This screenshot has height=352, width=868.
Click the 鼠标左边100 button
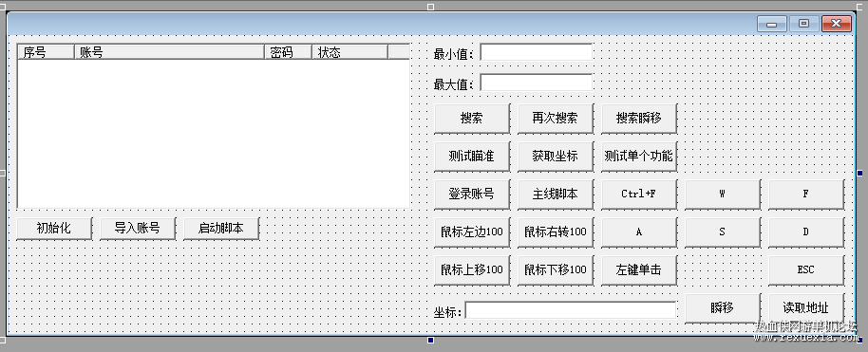(x=472, y=232)
